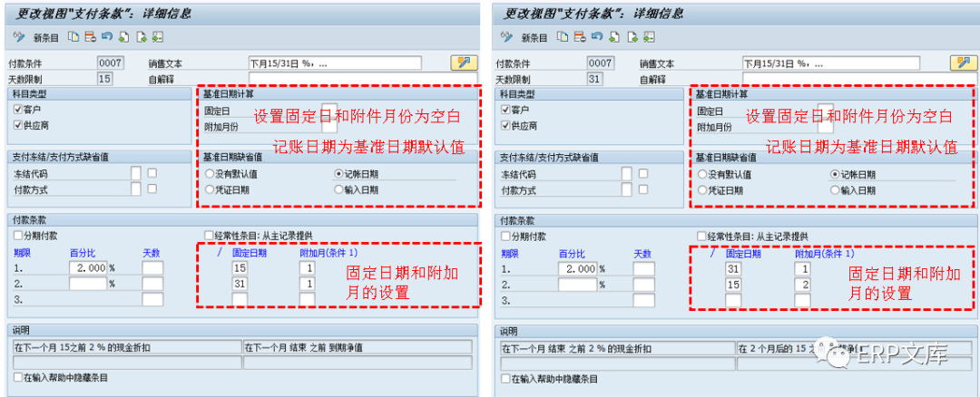Click term 2 固定日期 field showing 31, day-limit 15 window
The image size is (980, 397).
(x=240, y=284)
